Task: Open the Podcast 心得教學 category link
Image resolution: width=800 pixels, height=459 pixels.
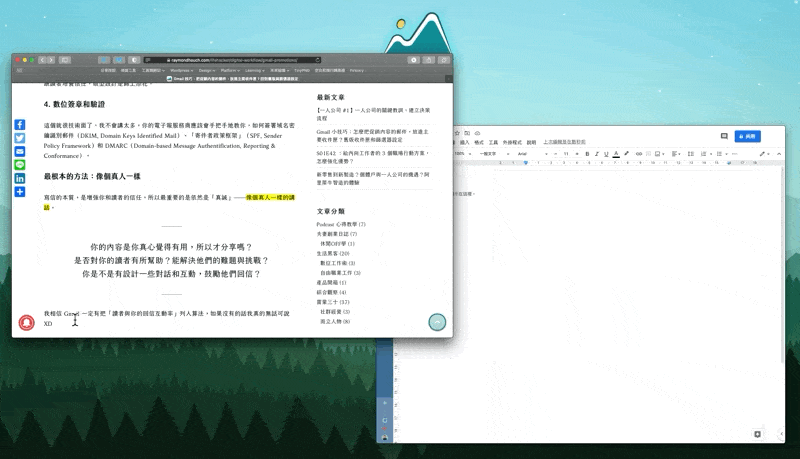Action: click(x=341, y=224)
